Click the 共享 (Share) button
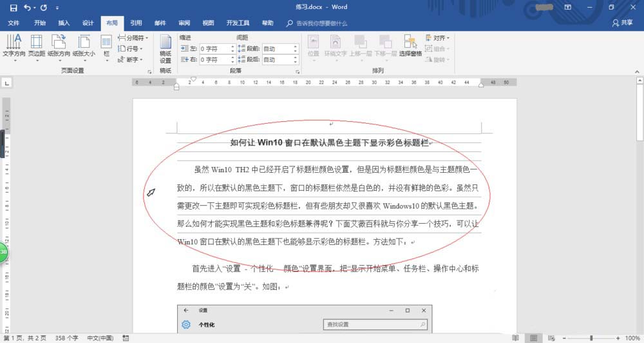This screenshot has height=343, width=644. tap(623, 23)
